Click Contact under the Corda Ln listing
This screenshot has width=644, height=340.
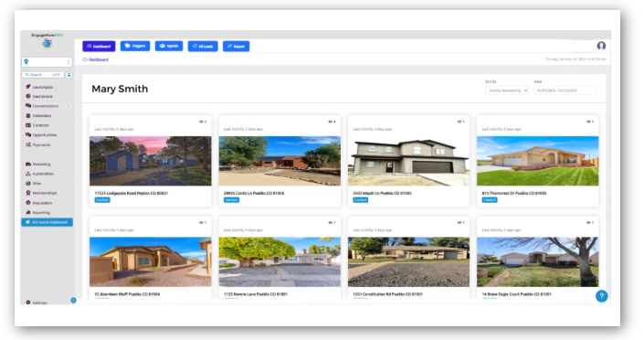pos(231,200)
